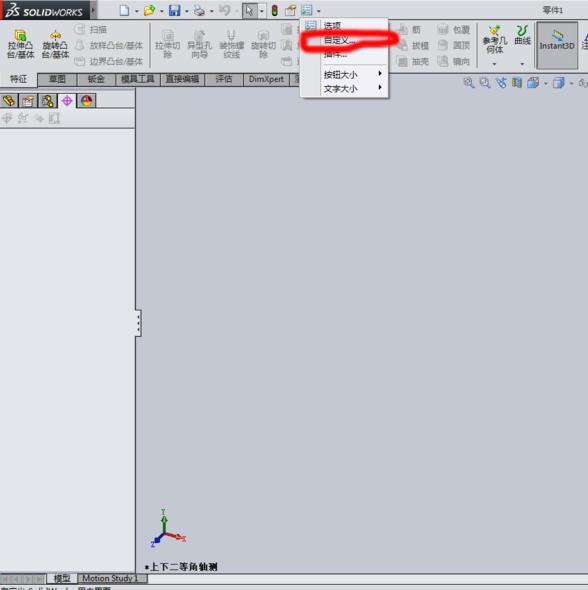Open the dropdown arrow next to Print

tap(212, 11)
